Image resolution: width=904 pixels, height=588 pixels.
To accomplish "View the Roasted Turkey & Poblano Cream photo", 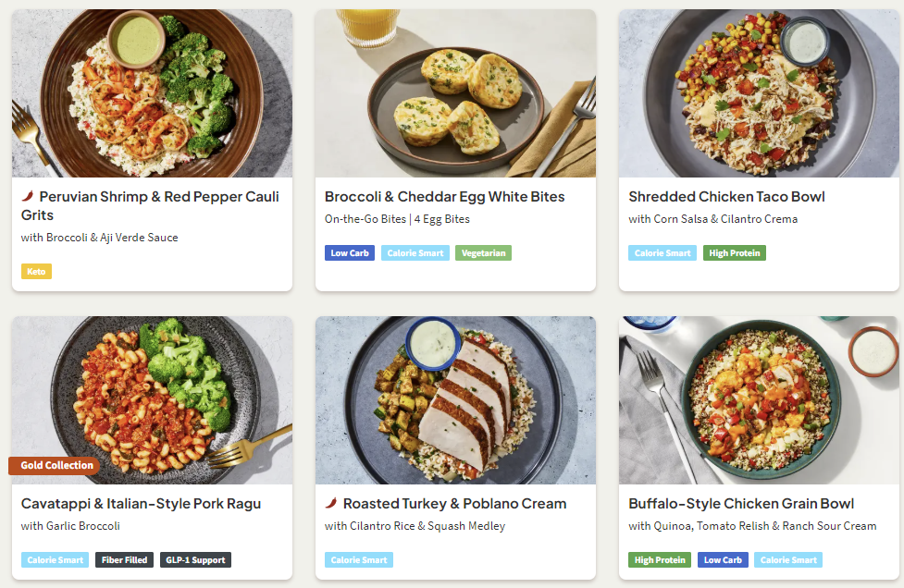I will tap(455, 400).
